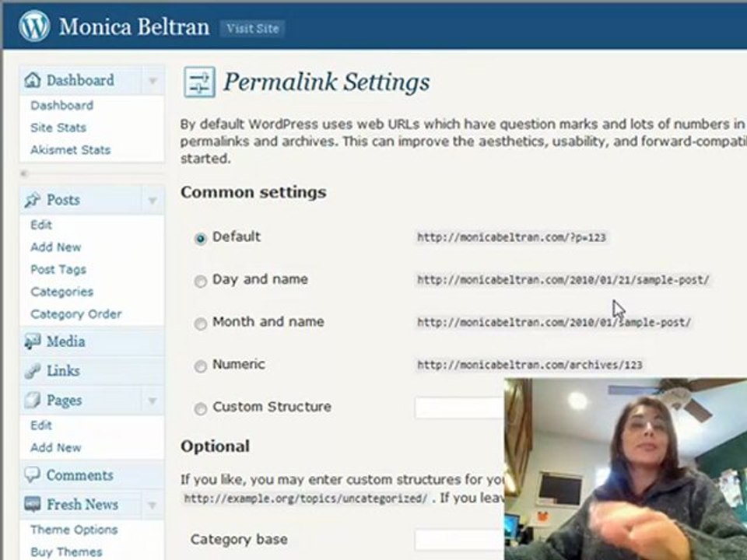Collapse the Posts menu arrow

[x=153, y=200]
